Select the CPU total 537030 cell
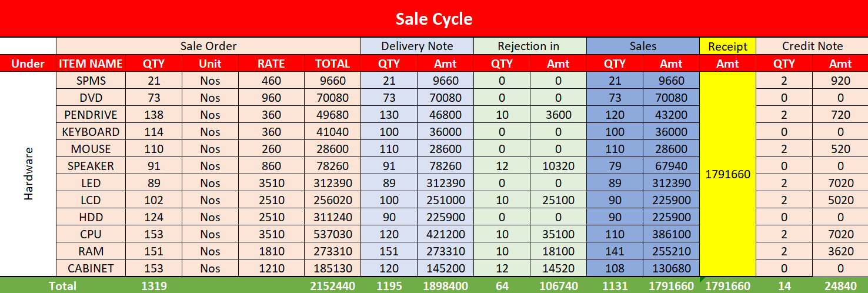The image size is (868, 293). point(332,234)
